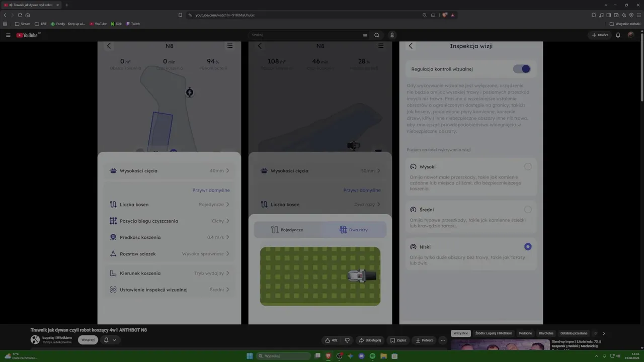This screenshot has height=362, width=644.
Task: Switch to the Trawnik jak dywan browser tab
Action: 31,5
